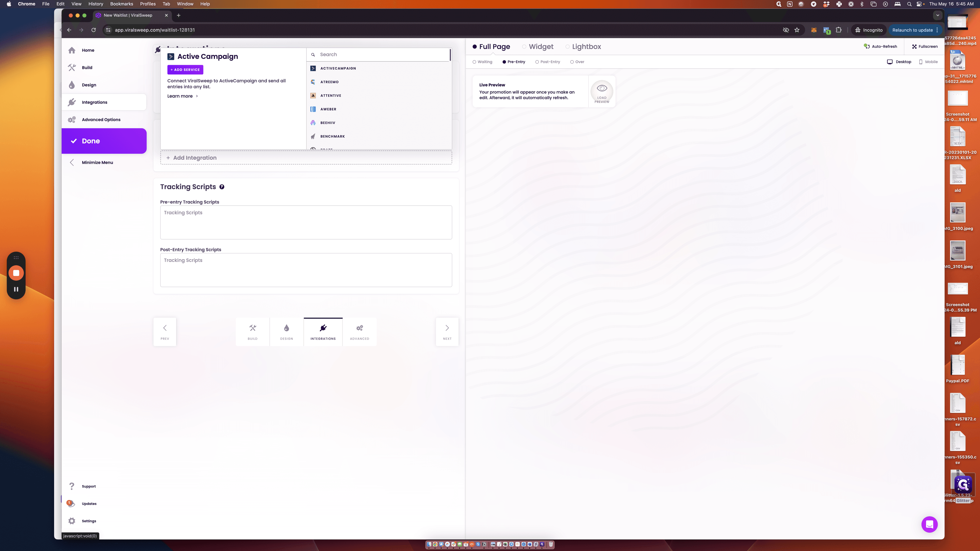
Task: Select the Lightbox preview mode
Action: [x=583, y=47]
